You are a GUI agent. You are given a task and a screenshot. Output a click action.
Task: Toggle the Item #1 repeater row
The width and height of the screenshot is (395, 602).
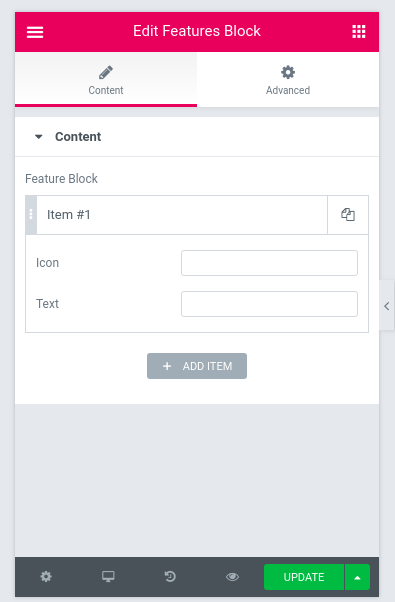[x=182, y=215]
